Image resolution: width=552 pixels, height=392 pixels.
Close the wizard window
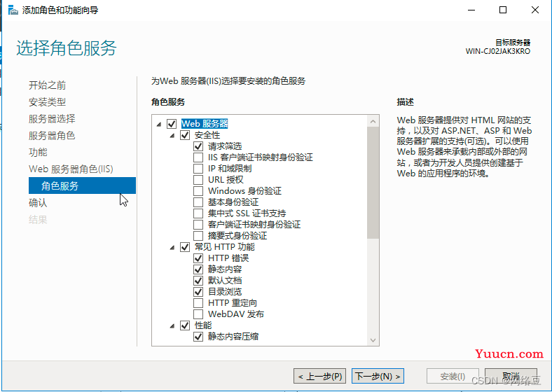[x=535, y=10]
